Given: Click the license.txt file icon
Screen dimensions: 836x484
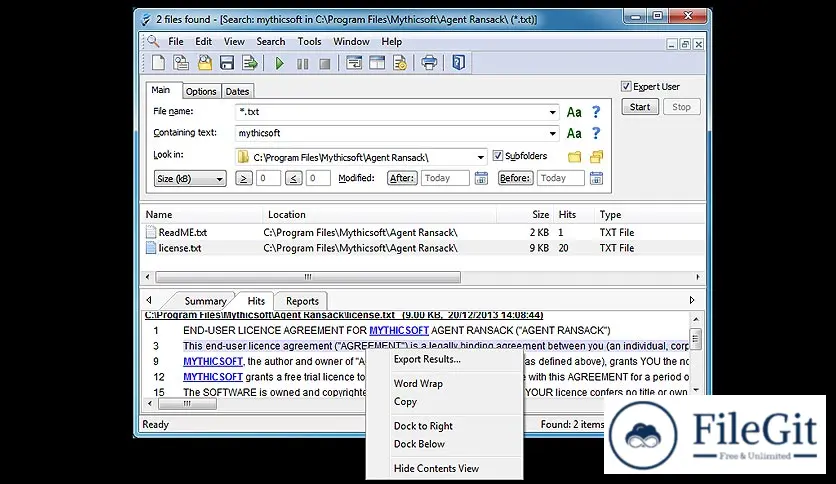Looking at the screenshot, I should pos(151,248).
